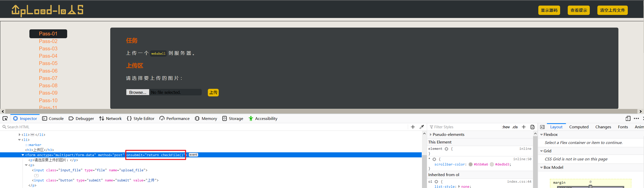Image resolution: width=644 pixels, height=188 pixels.
Task: Open devtools three-dot options menu
Action: pos(636,118)
